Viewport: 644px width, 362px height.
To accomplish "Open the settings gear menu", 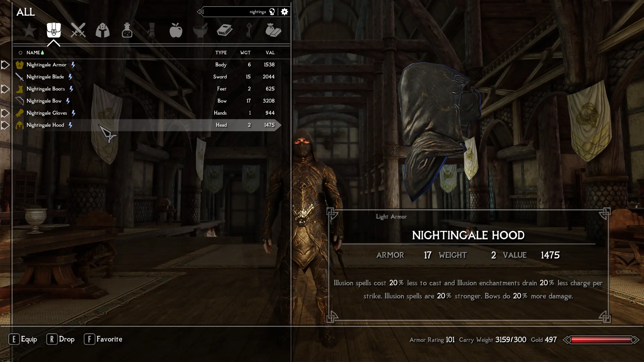I will [284, 11].
